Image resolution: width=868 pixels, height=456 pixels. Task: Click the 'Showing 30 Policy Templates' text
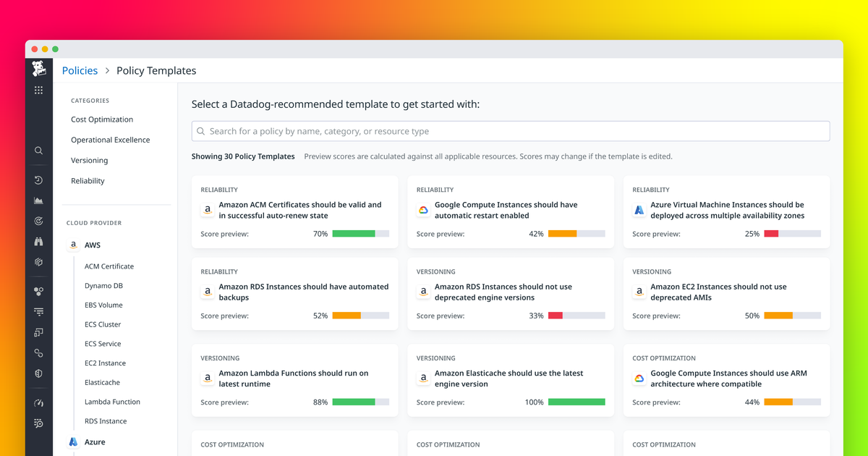pos(243,156)
